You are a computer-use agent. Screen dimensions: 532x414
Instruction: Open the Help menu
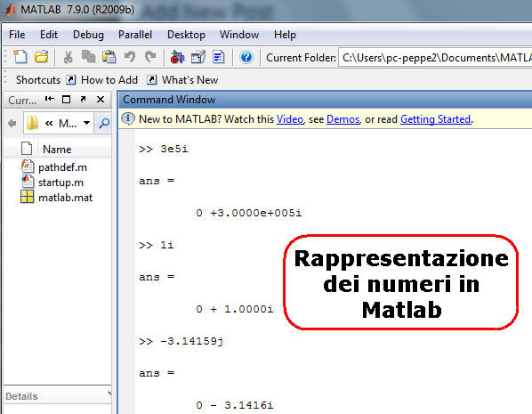coord(285,35)
